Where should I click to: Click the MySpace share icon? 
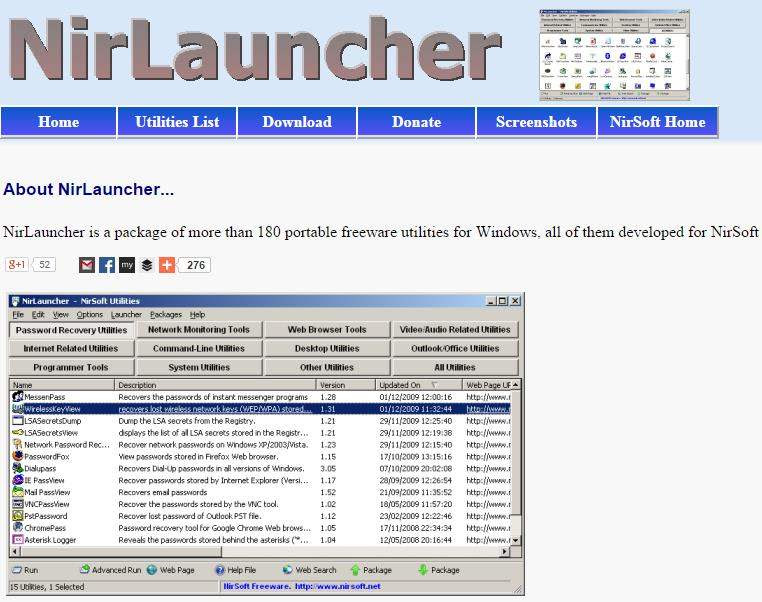(x=127, y=265)
